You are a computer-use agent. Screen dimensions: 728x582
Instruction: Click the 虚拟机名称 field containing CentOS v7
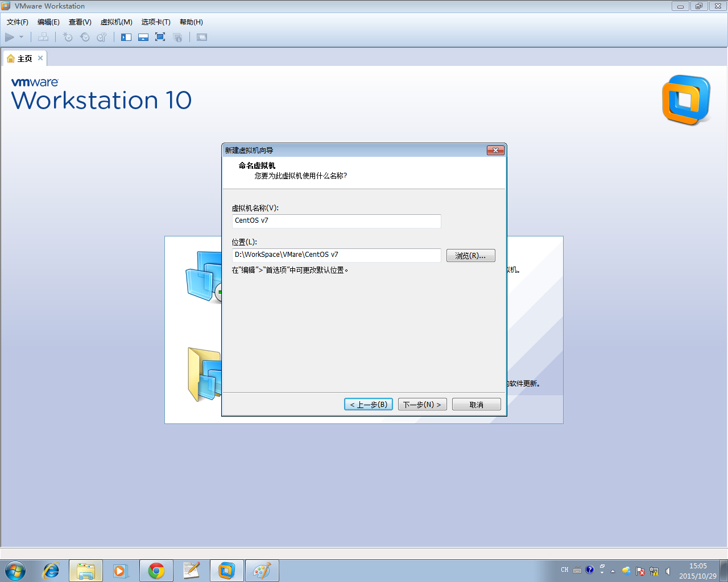[x=337, y=221]
